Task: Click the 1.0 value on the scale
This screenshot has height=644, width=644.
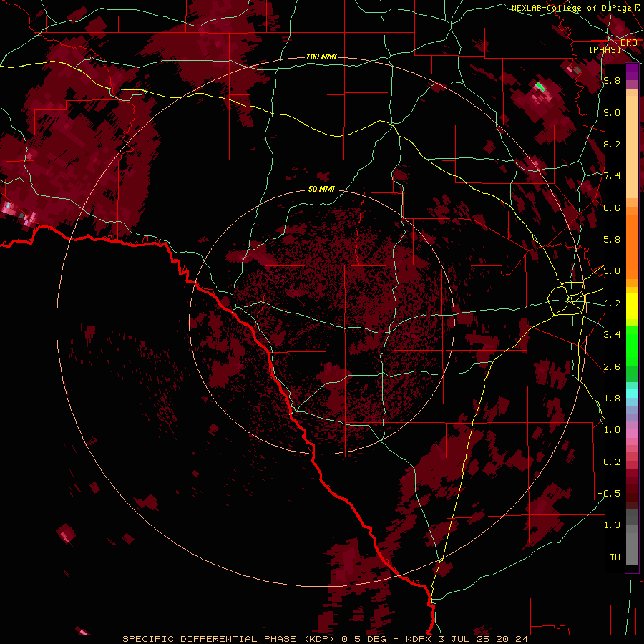Action: pyautogui.click(x=612, y=430)
